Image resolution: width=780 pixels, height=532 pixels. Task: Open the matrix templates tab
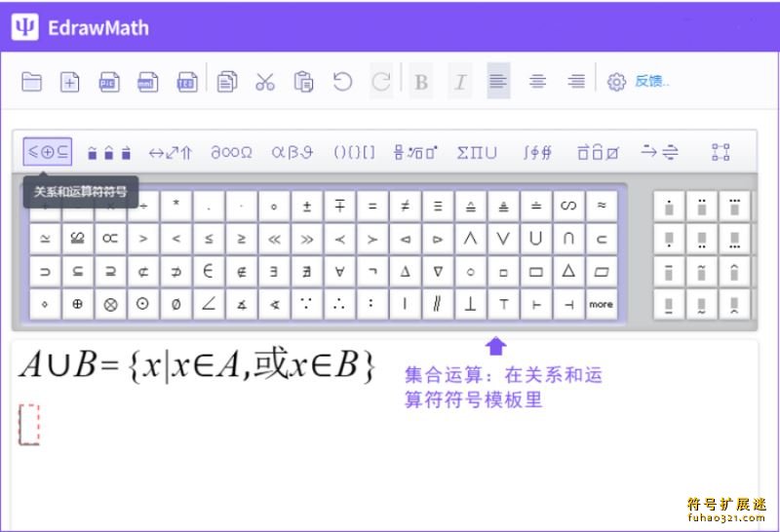[721, 152]
